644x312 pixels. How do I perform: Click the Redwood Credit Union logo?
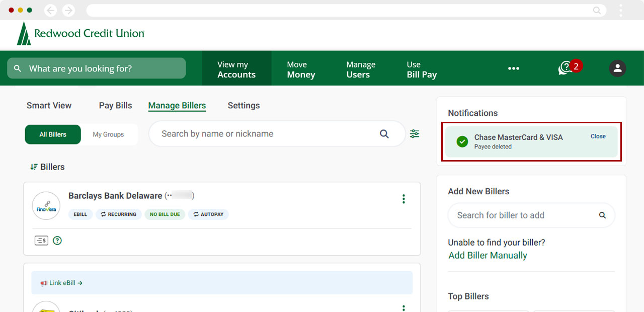(x=80, y=34)
